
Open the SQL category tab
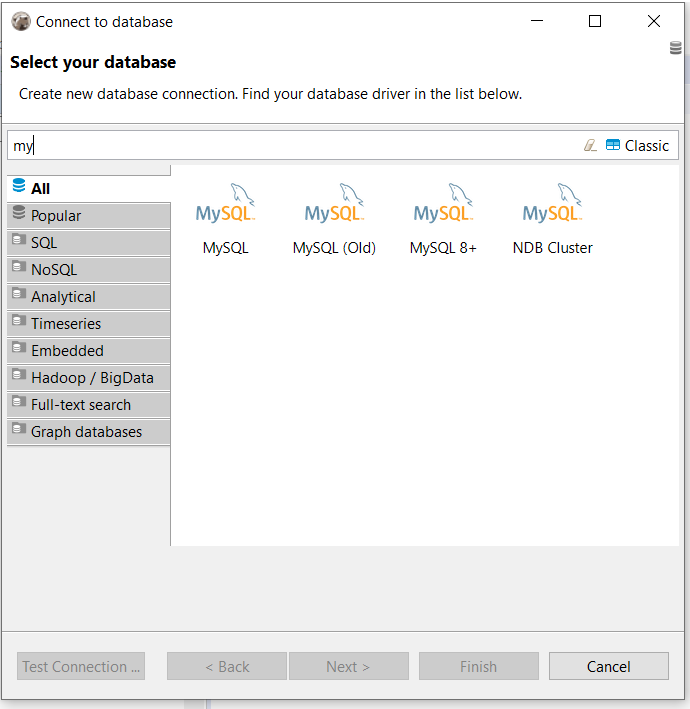(89, 243)
